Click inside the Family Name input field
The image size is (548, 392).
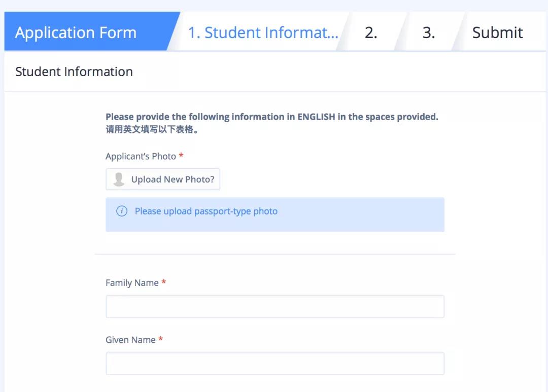(x=274, y=306)
